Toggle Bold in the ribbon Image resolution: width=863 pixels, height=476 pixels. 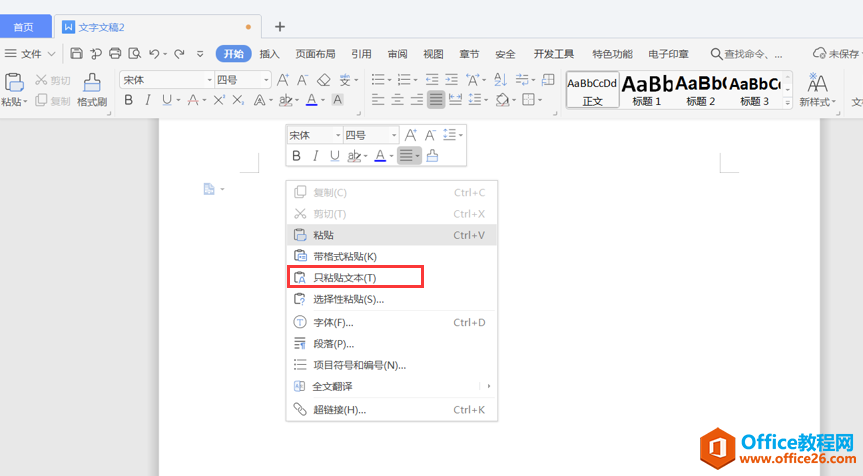(128, 100)
